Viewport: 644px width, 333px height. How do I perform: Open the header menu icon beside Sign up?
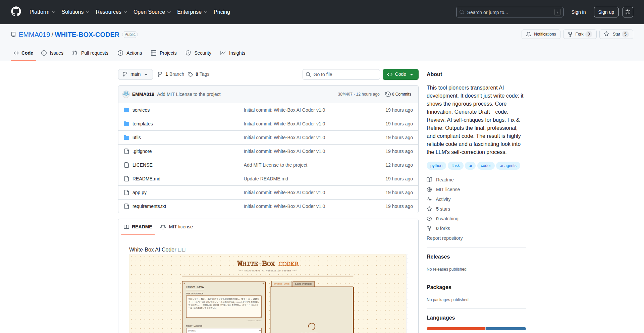tap(628, 12)
